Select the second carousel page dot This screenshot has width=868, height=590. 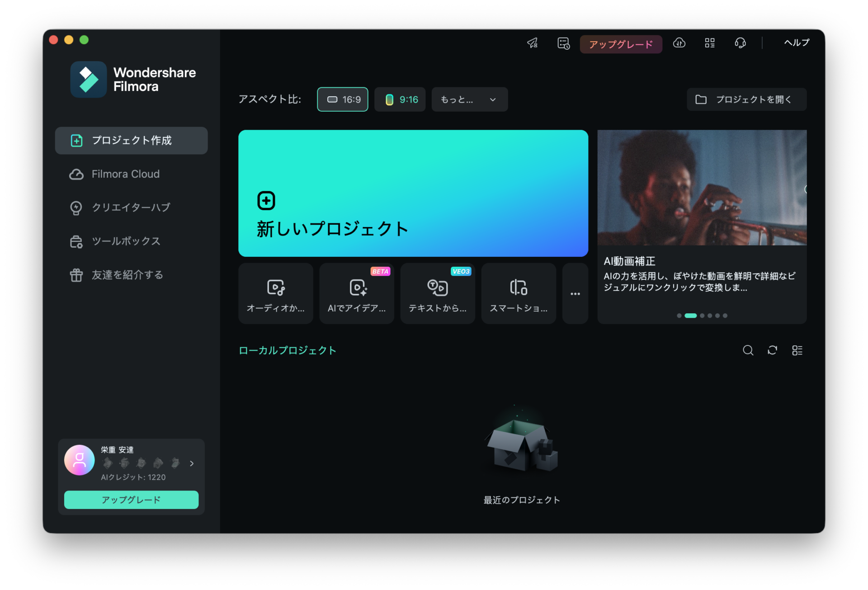tap(690, 316)
